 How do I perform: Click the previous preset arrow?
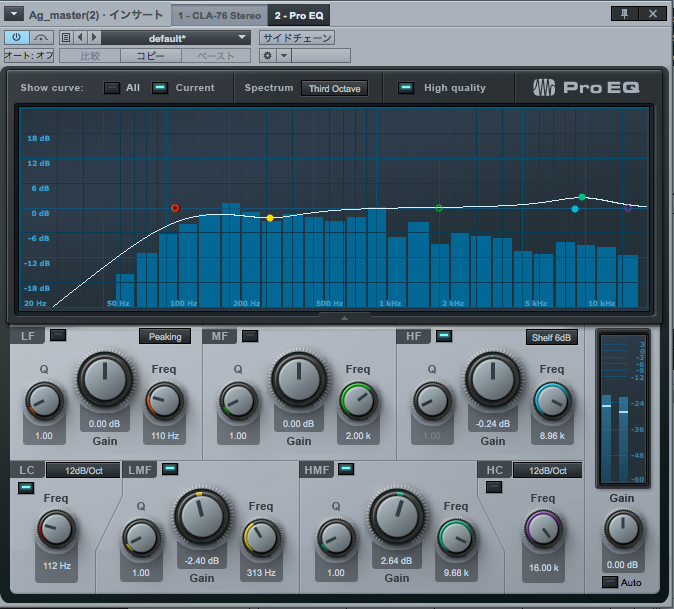[x=80, y=38]
